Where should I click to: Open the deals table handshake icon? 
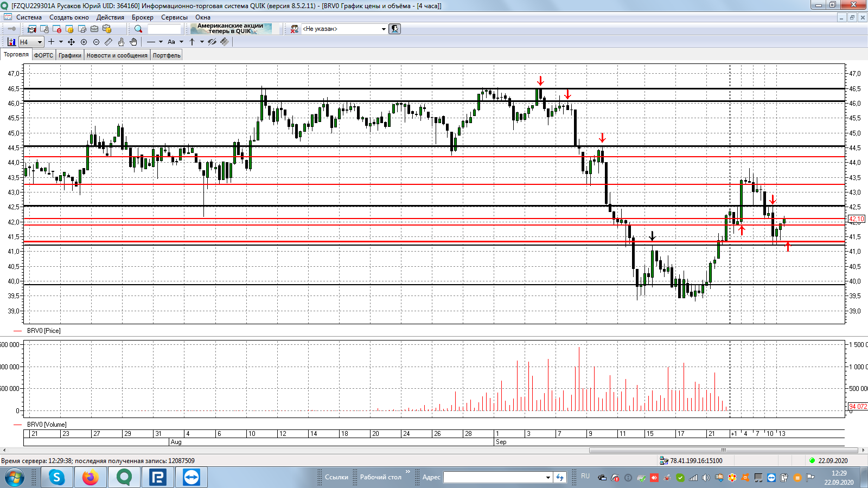coord(32,29)
